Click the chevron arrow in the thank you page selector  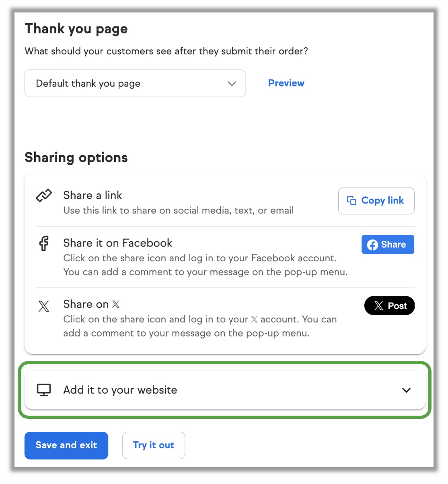(x=232, y=84)
